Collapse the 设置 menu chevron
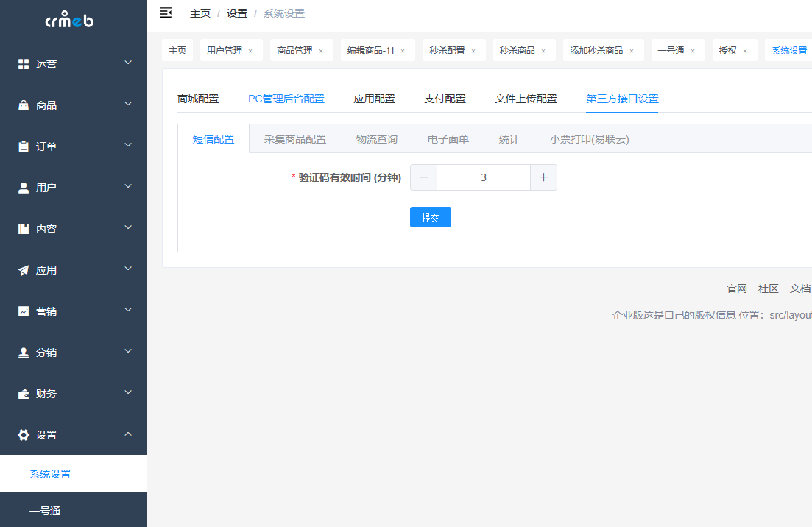Viewport: 812px width, 527px height. (x=128, y=434)
